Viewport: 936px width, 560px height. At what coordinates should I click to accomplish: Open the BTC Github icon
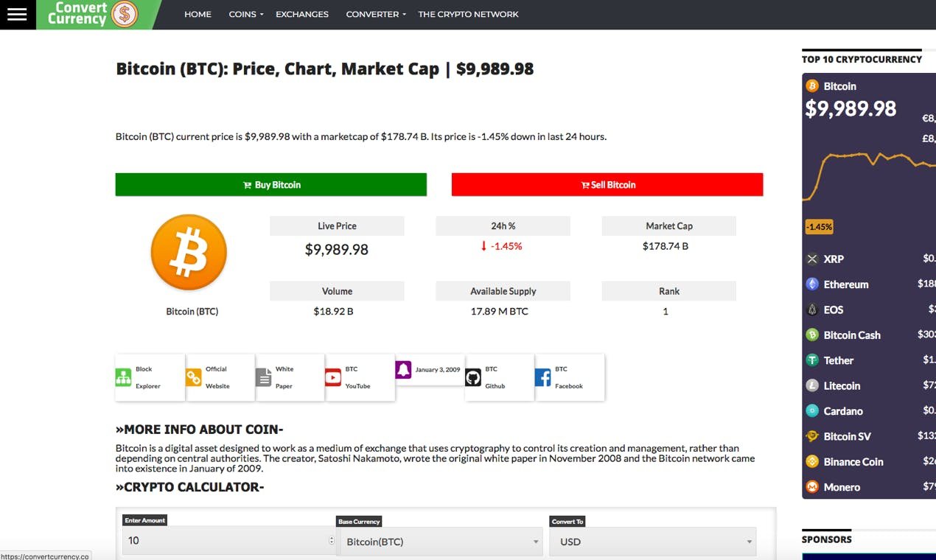(473, 378)
